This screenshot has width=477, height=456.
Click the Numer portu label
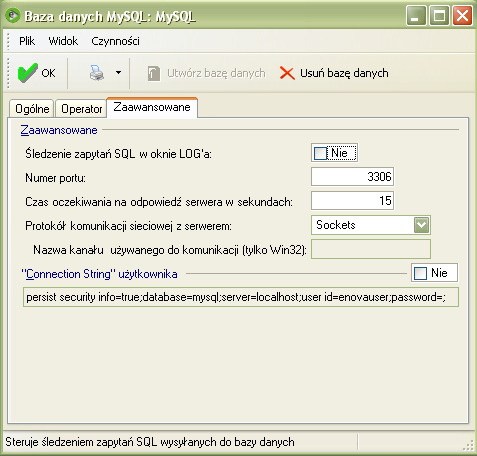(x=55, y=178)
